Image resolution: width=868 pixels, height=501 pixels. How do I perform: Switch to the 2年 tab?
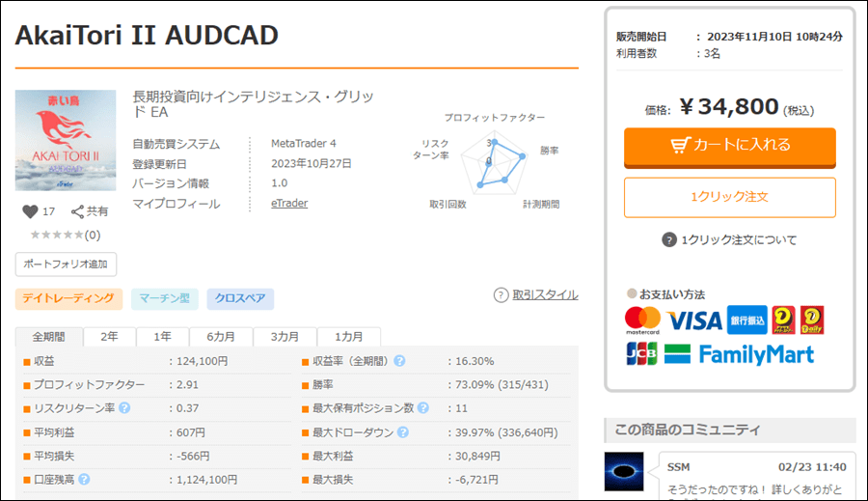pos(109,337)
